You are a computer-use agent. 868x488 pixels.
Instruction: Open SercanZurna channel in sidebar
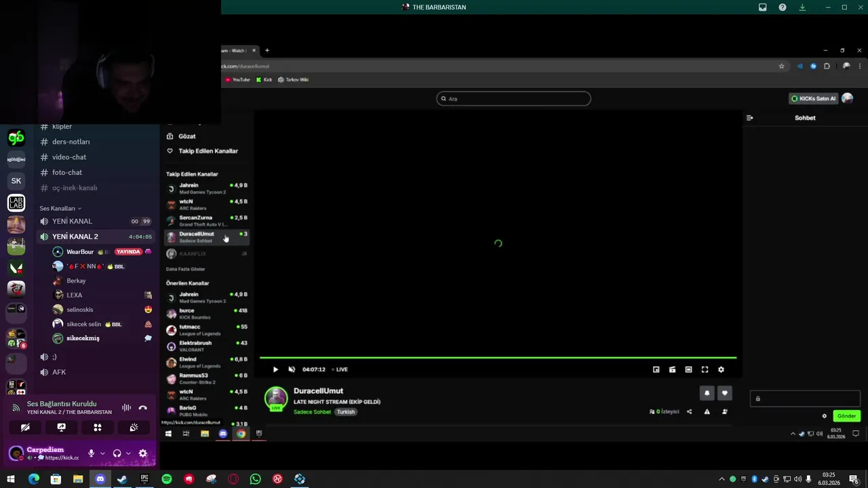coord(206,221)
